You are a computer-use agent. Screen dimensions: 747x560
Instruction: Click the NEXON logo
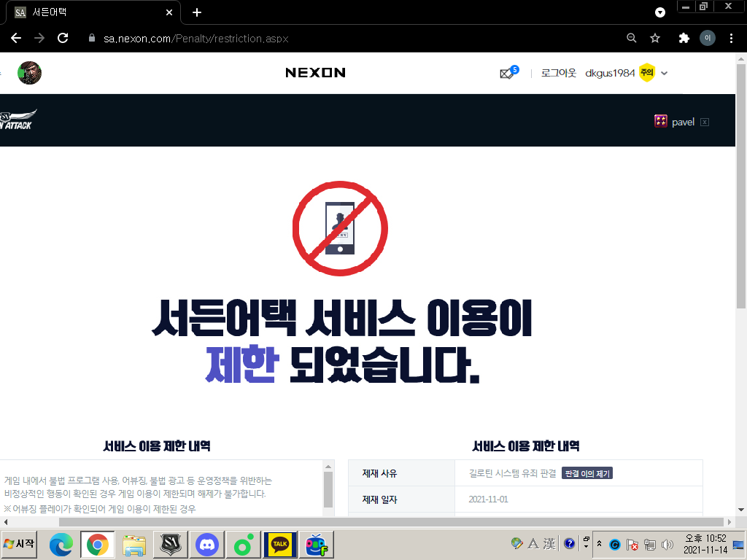[x=315, y=73]
